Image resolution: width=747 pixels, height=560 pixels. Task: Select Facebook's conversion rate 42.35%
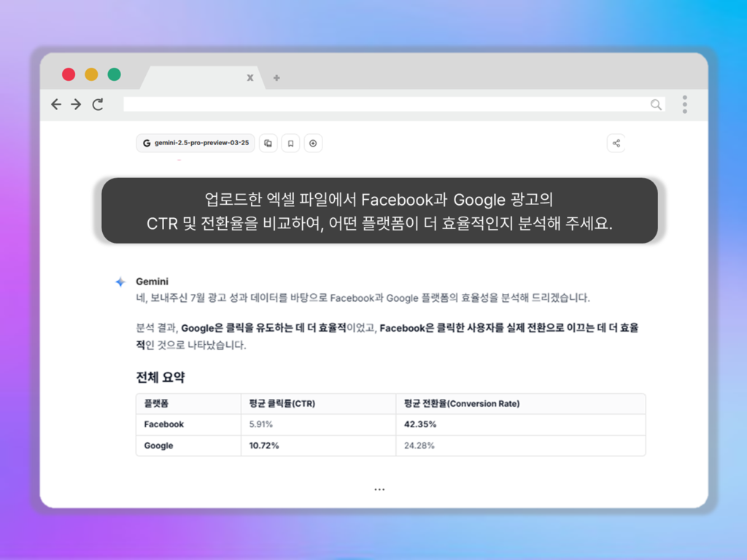coord(420,424)
